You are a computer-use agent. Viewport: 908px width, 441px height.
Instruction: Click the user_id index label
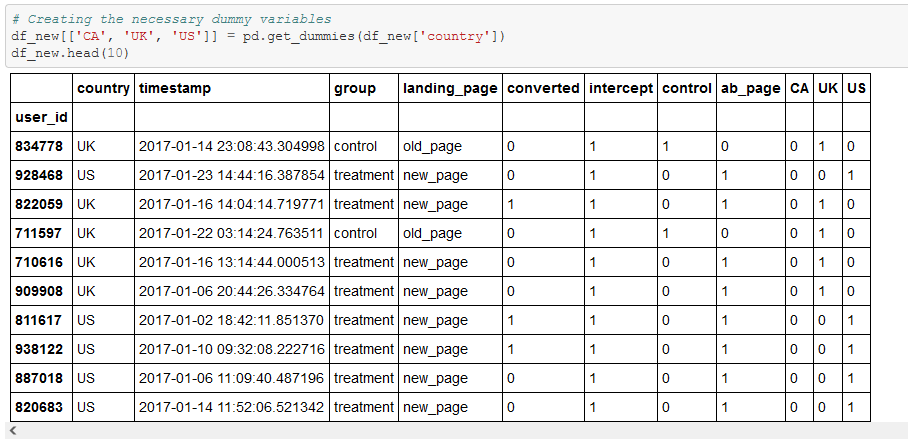(41, 117)
